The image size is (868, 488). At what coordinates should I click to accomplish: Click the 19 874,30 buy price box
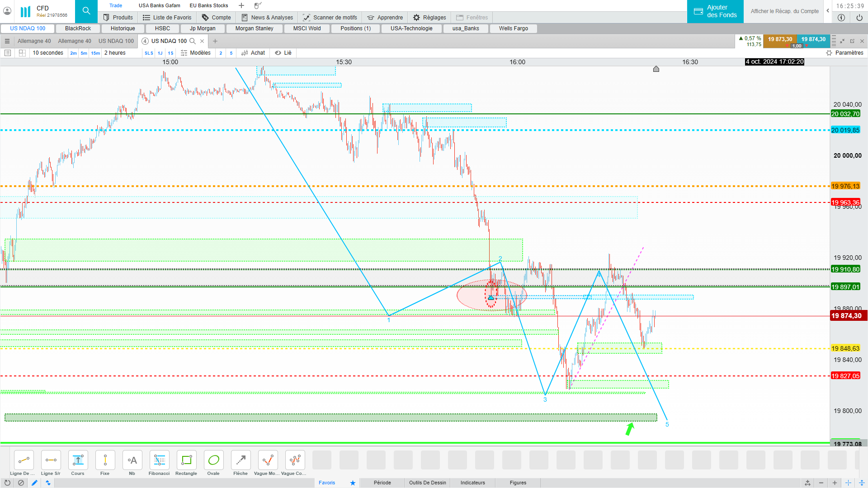(813, 39)
